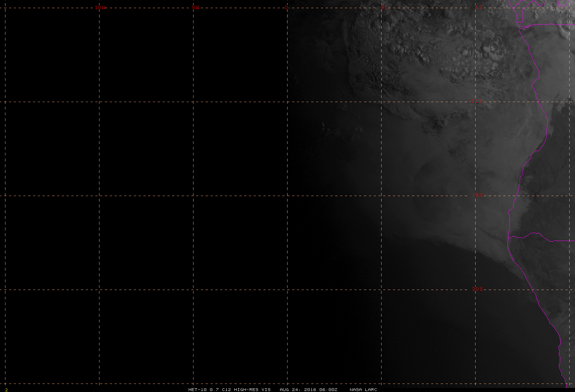Image resolution: width=575 pixels, height=392 pixels.
Task: Select the 15S latitude label
Action: (x=477, y=195)
